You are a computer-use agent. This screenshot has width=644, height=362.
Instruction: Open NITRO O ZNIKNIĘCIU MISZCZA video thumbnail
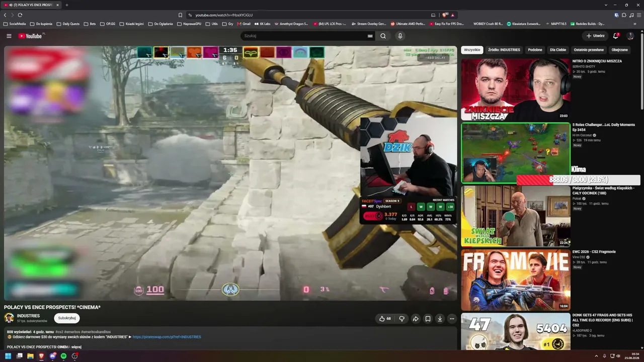(516, 89)
